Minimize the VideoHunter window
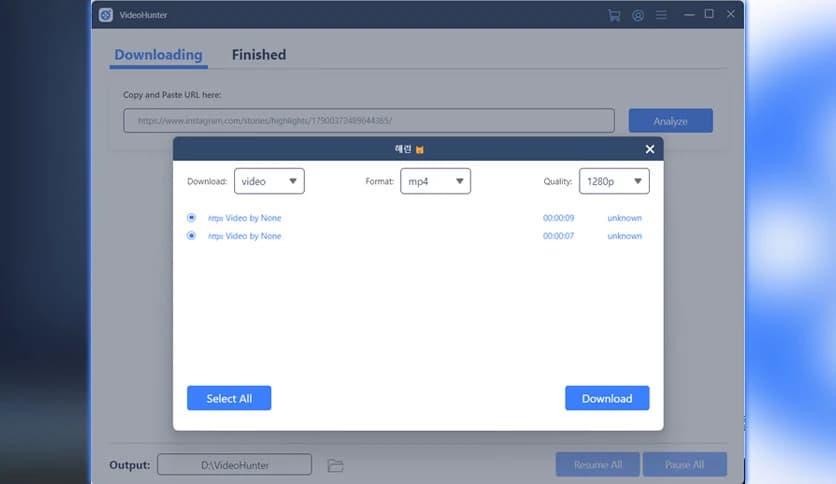Image resolution: width=836 pixels, height=484 pixels. (686, 15)
